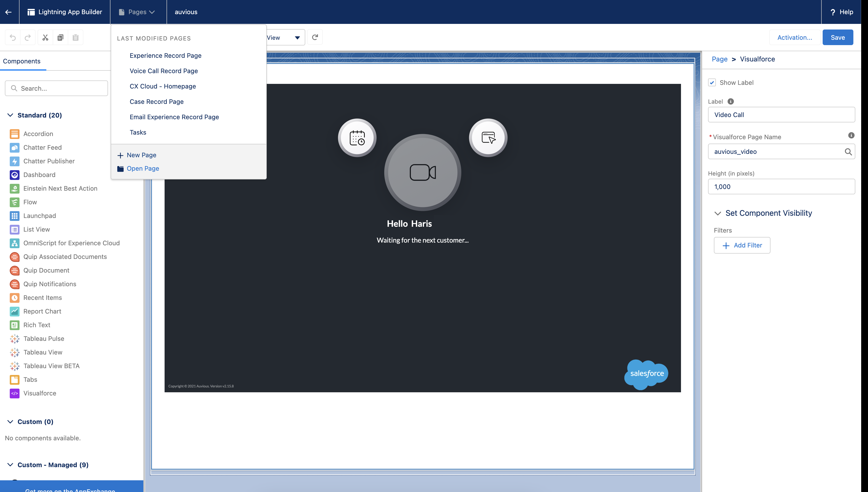
Task: Click the Visualforce component icon
Action: click(x=14, y=393)
